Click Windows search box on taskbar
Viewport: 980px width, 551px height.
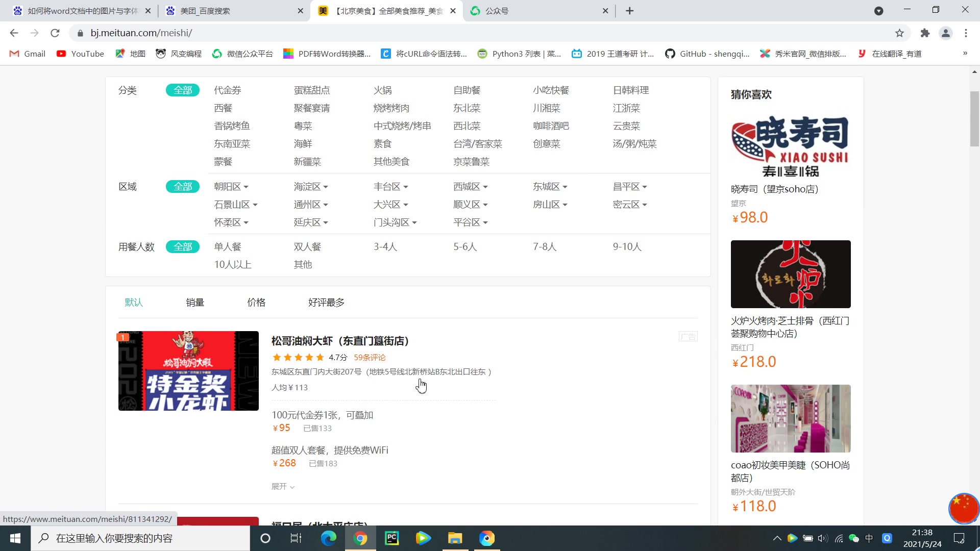(140, 538)
